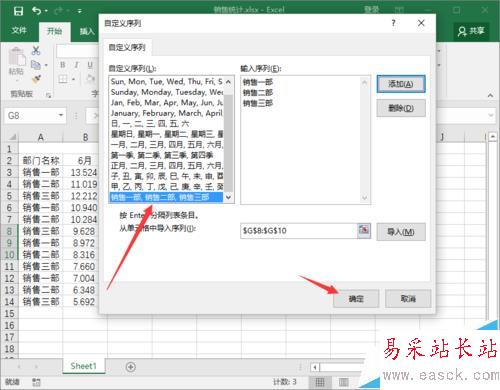Click the range selector collapse icon

point(364,230)
